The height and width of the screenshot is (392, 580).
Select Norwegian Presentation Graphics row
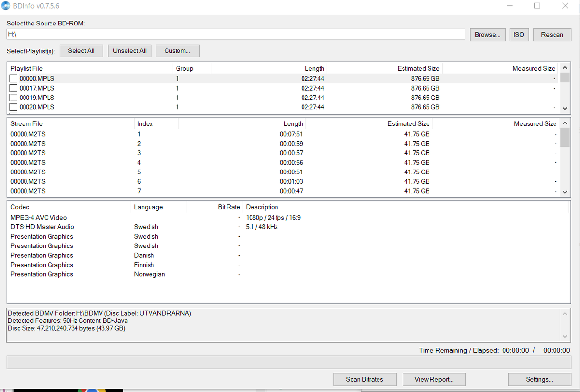[288, 274]
